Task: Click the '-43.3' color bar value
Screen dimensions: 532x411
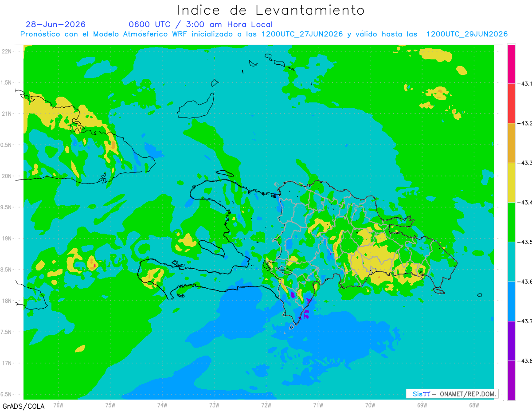Action: [525, 163]
